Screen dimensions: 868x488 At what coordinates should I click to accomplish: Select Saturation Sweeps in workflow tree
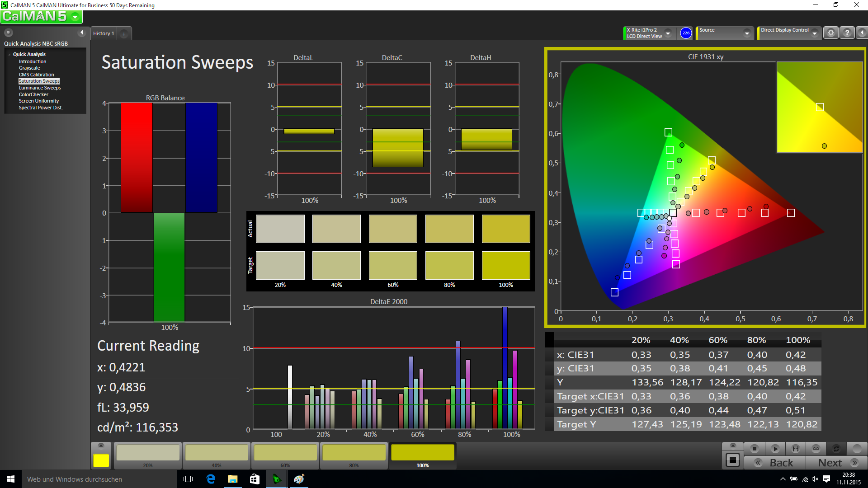(39, 81)
